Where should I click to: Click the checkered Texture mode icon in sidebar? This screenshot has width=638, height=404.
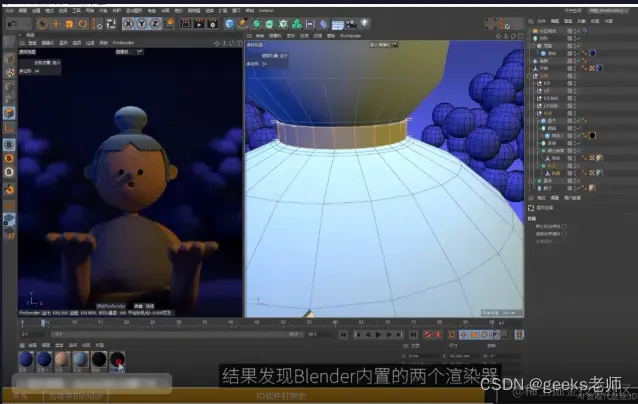pos(10,72)
